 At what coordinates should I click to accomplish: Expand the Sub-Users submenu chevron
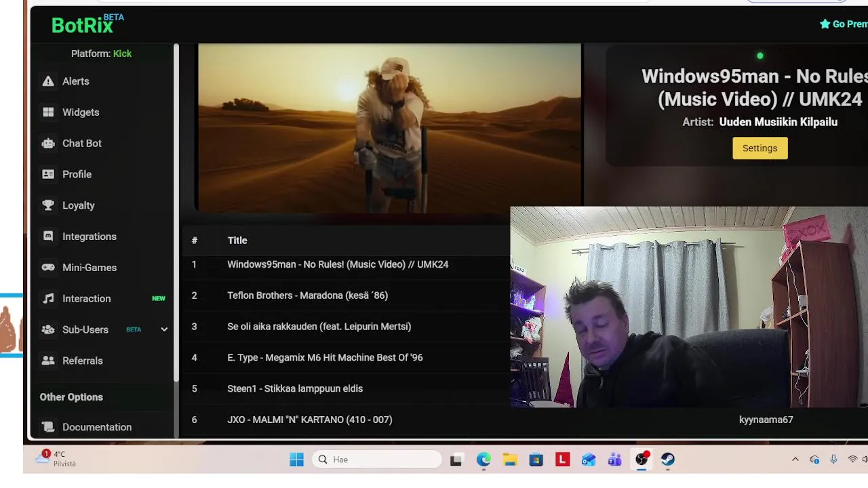[x=164, y=329]
